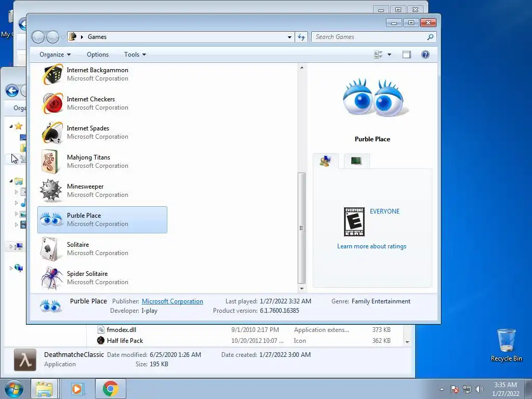Click the Change your view icon
Viewport: 532px width, 399px height.
(378, 54)
